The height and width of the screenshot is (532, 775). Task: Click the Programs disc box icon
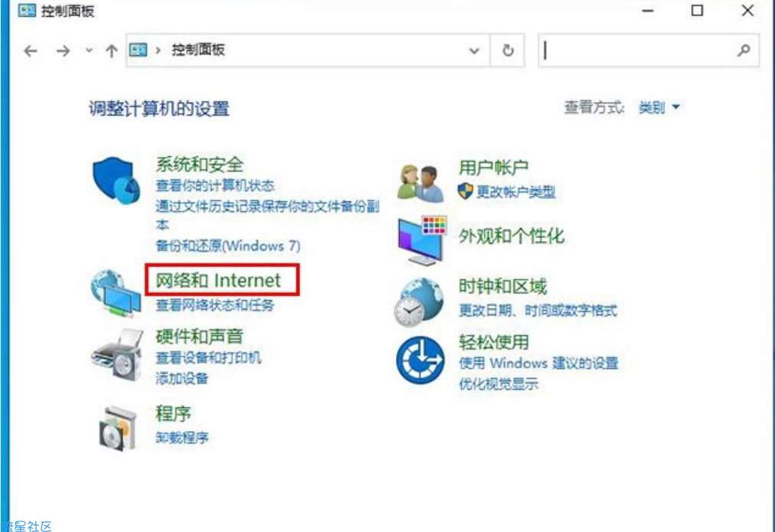(x=118, y=426)
